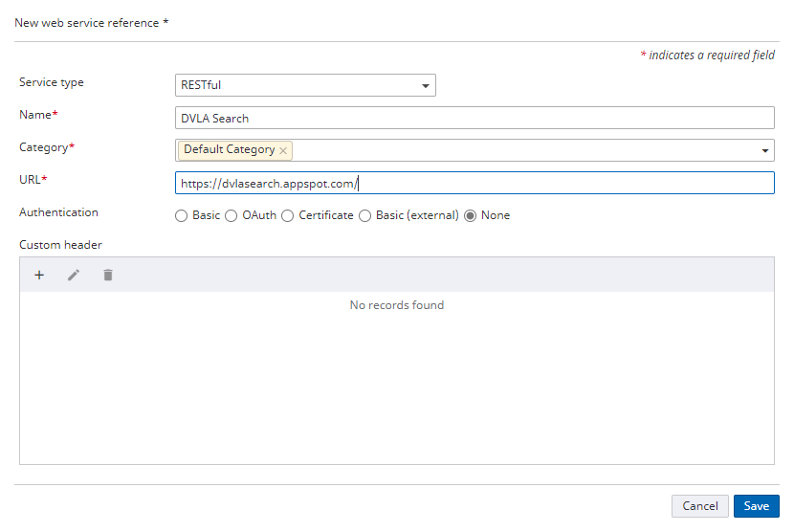Click the 'No records found' message
Screen dimensions: 794x532
[396, 305]
